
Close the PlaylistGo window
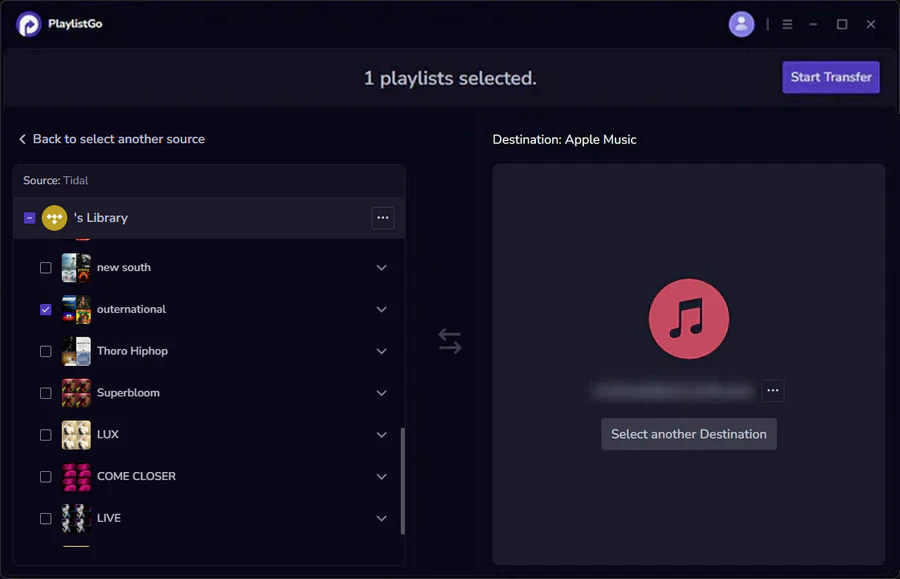(871, 24)
